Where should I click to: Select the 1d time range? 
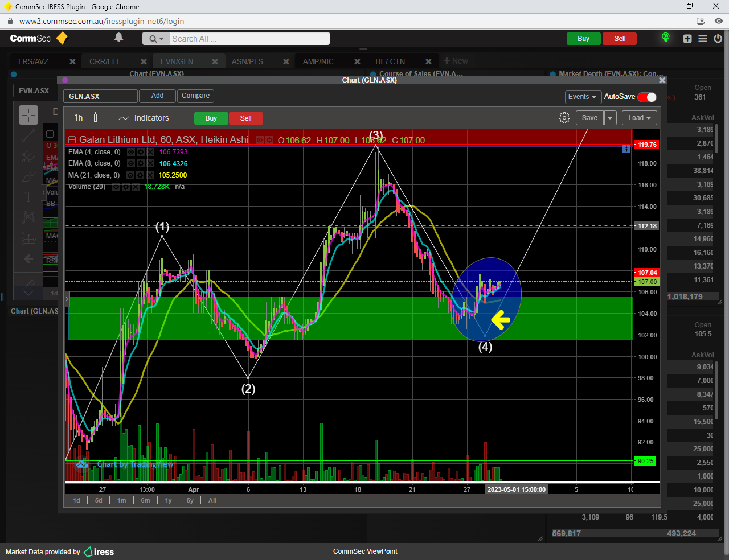pyautogui.click(x=76, y=500)
